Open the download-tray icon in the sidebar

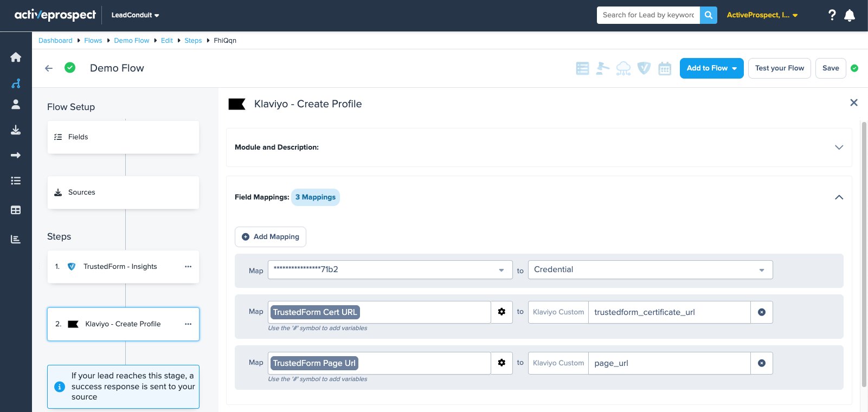point(16,130)
